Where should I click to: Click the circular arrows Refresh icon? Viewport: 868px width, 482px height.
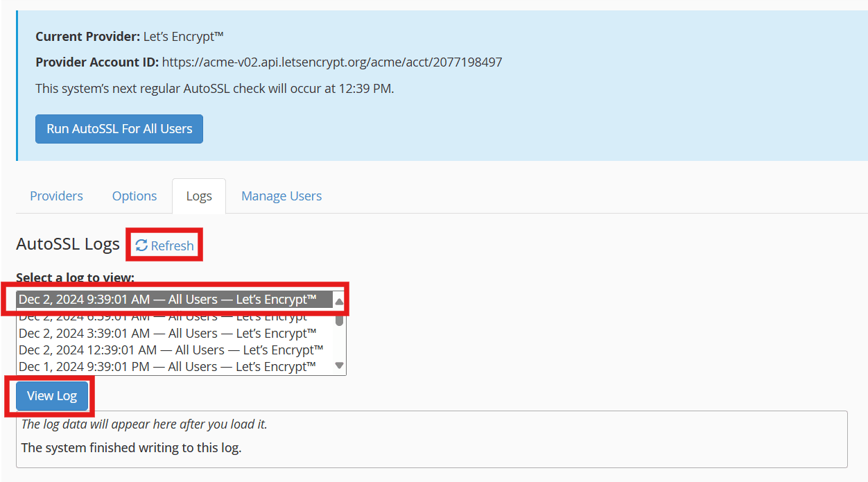pos(141,246)
